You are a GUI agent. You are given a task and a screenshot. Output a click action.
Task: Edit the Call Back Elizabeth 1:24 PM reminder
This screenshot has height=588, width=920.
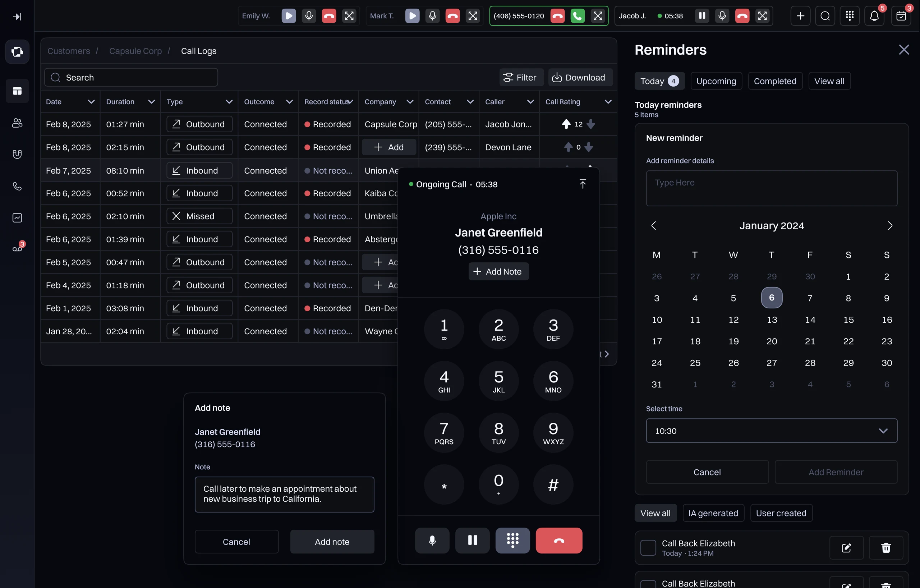pos(846,547)
